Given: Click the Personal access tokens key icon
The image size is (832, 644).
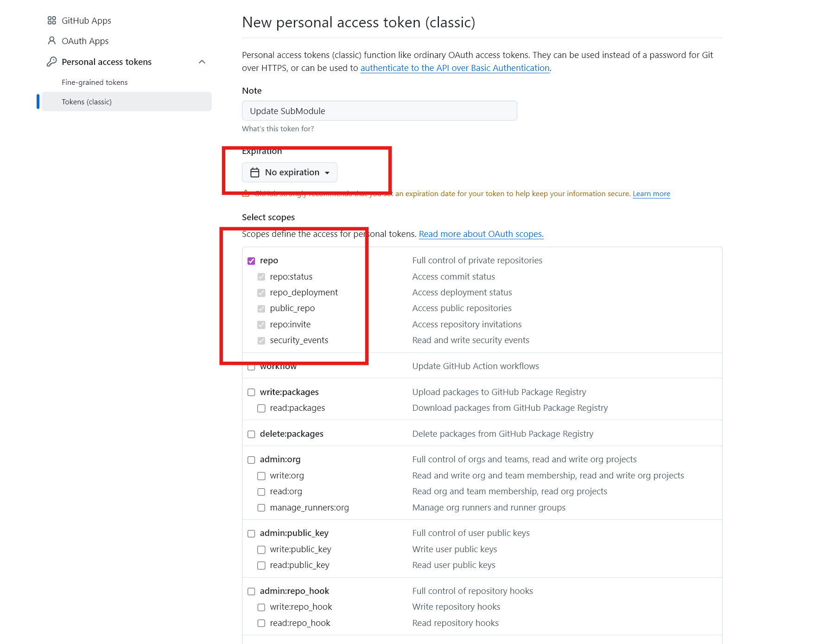Looking at the screenshot, I should coord(52,62).
